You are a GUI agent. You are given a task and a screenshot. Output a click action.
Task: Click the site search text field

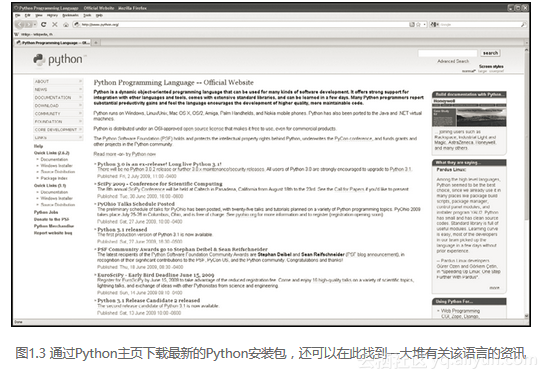click(448, 53)
